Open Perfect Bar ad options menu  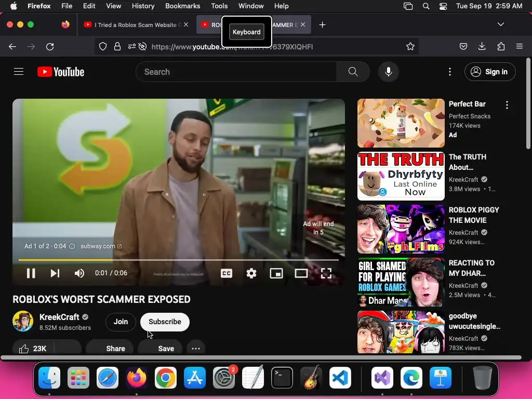507,105
